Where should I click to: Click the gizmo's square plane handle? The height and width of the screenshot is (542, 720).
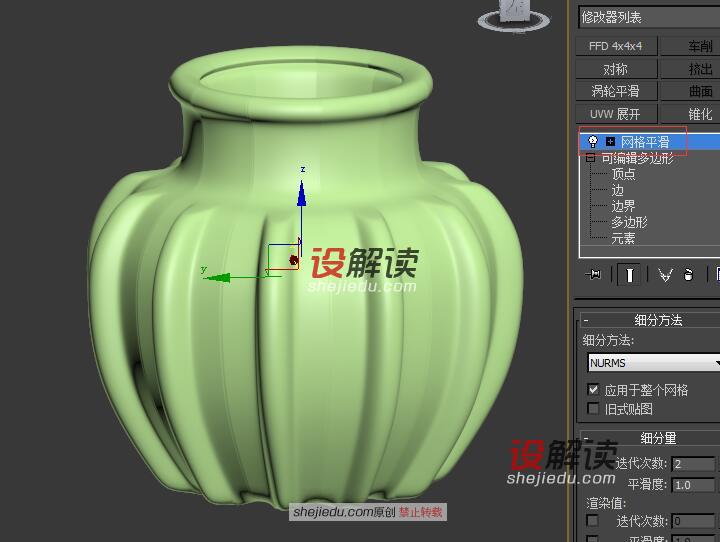283,256
